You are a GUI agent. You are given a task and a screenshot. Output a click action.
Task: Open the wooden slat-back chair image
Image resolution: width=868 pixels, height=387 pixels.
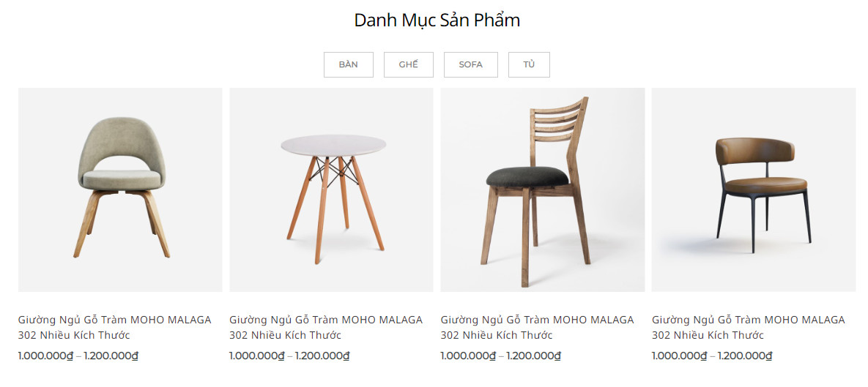(x=543, y=189)
